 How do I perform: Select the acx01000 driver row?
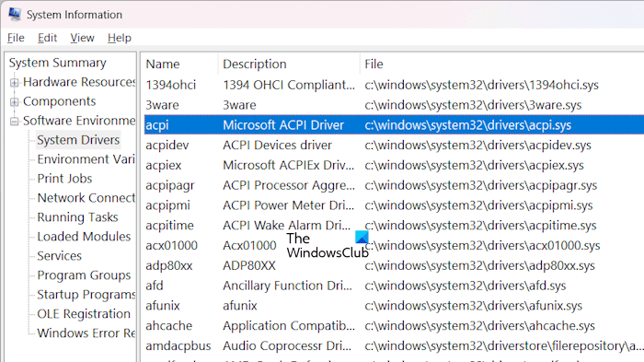[x=394, y=246]
